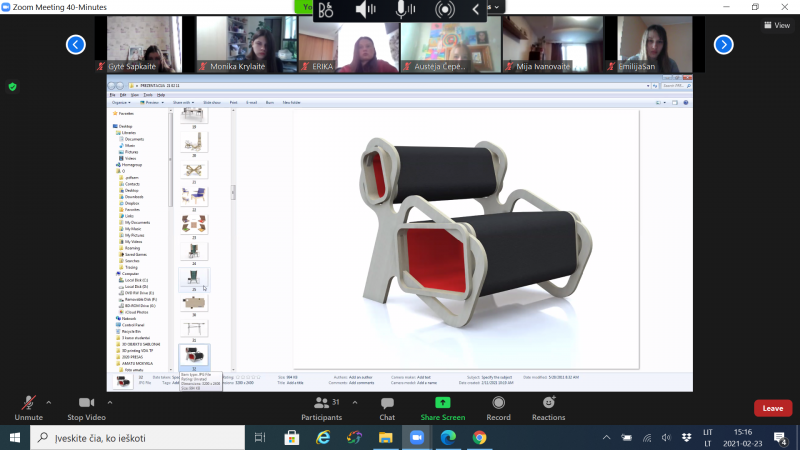
Task: Show the next video participants with right arrow
Action: pyautogui.click(x=723, y=44)
